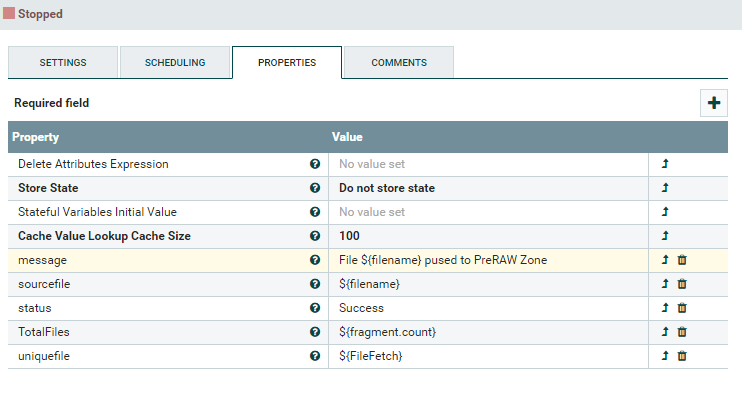Click help icon beside Stateful Variables Initial Value
Viewport: 742px width, 409px height.
click(x=315, y=212)
